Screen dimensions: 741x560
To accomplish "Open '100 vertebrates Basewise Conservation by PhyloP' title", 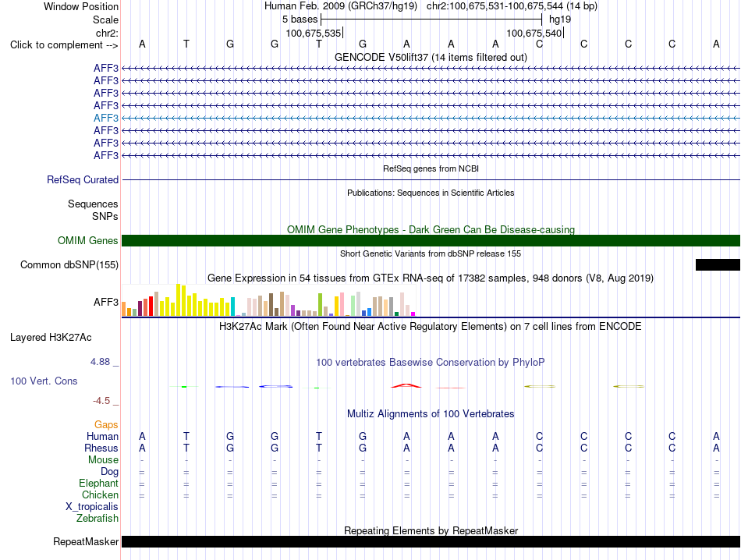I will [431, 363].
